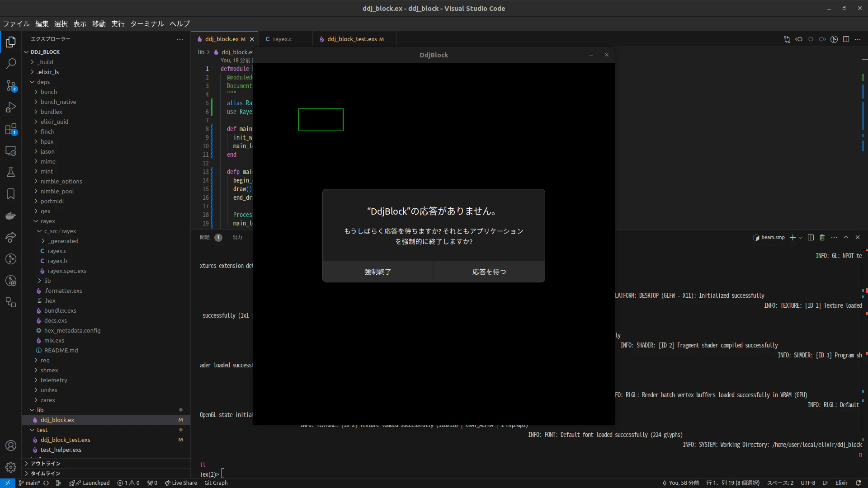
Task: Open the Live Share activity bar view
Action: tap(11, 237)
